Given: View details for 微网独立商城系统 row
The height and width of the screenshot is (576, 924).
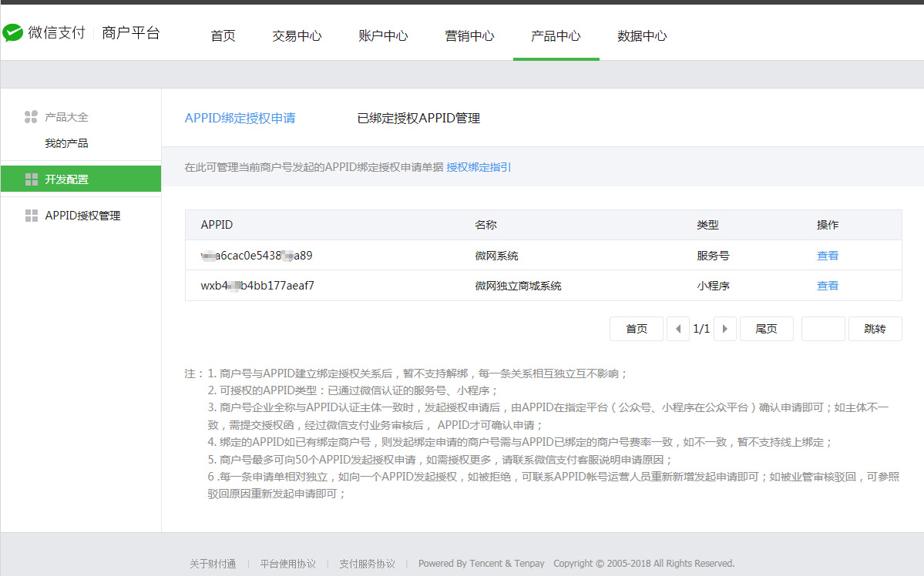Looking at the screenshot, I should [x=828, y=286].
